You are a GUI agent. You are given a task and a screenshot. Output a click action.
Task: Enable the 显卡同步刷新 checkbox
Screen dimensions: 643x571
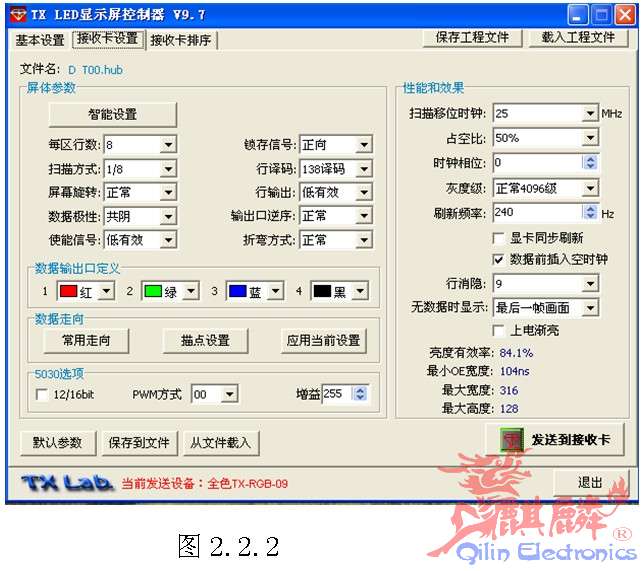point(500,238)
